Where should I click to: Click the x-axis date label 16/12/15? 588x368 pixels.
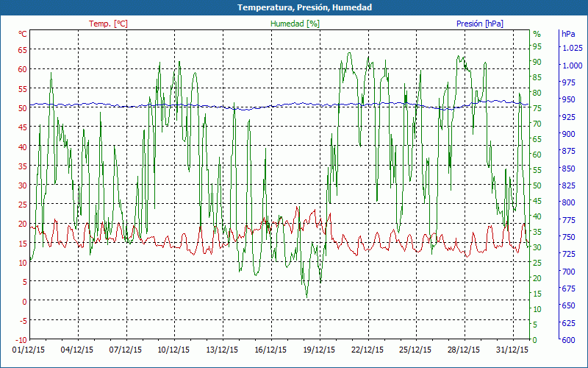point(270,350)
